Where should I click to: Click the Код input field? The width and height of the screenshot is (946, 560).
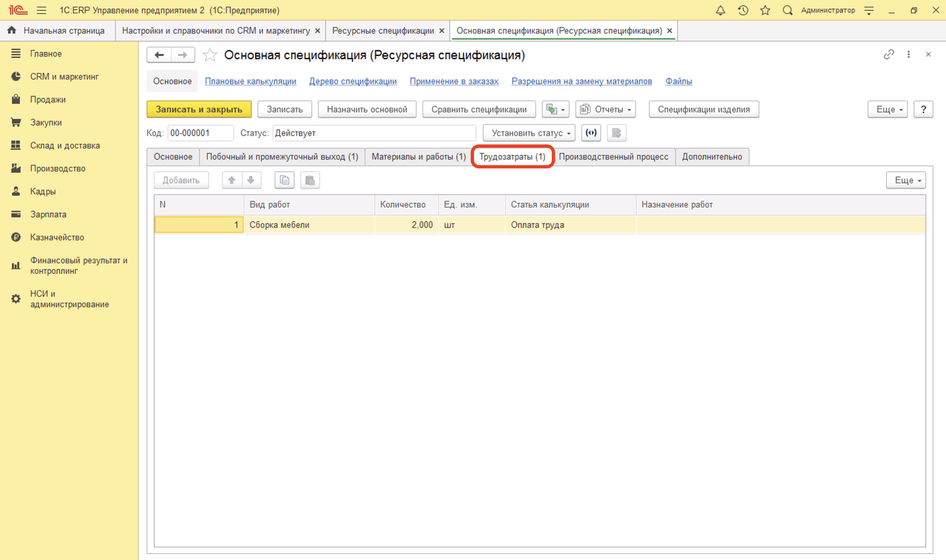click(x=200, y=133)
